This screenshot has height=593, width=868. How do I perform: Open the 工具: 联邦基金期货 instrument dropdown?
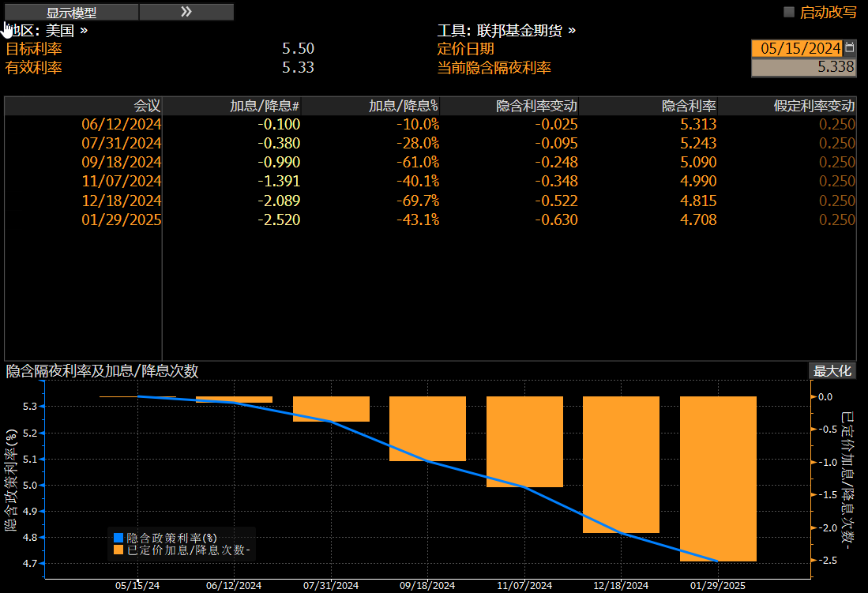(x=506, y=31)
